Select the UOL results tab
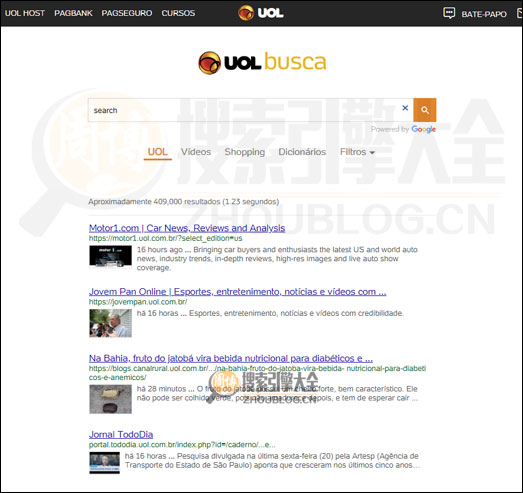Image resolution: width=523 pixels, height=493 pixels. (157, 152)
